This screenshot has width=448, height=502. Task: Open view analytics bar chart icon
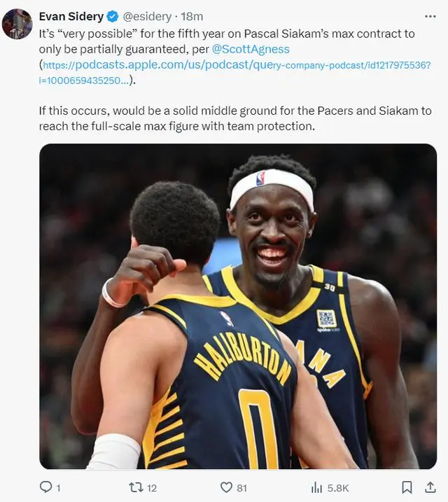pyautogui.click(x=316, y=488)
